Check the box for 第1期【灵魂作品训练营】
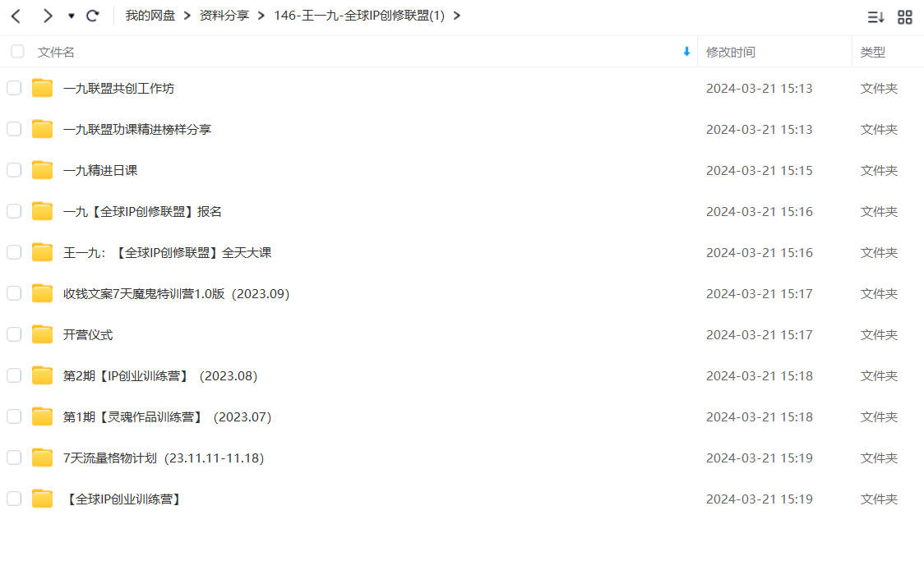924x575 pixels. pyautogui.click(x=14, y=416)
